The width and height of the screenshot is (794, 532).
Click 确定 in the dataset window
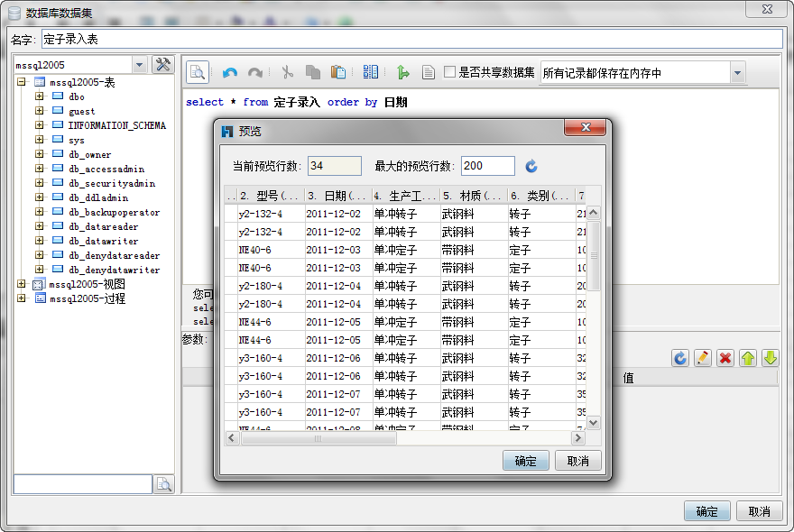[x=706, y=511]
